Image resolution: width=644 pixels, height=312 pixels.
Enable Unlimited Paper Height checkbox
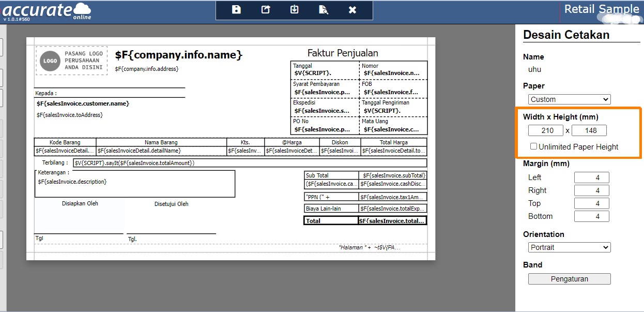coord(534,146)
